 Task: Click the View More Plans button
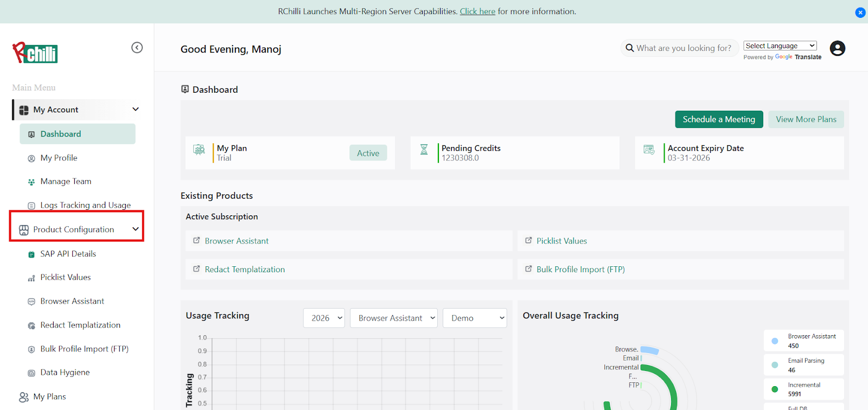[x=806, y=119]
